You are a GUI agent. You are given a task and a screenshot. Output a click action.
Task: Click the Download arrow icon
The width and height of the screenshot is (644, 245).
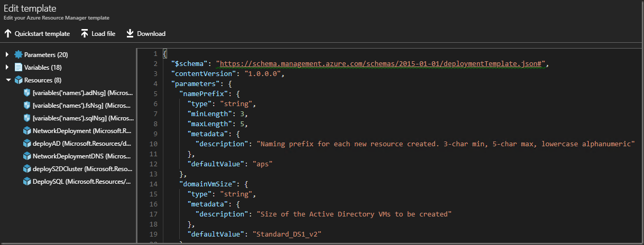(x=130, y=34)
